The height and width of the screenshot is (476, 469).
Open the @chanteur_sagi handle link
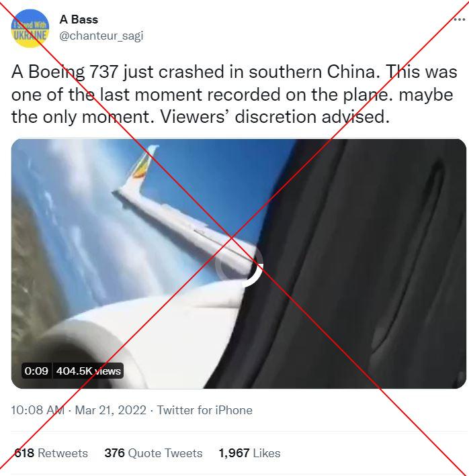101,36
